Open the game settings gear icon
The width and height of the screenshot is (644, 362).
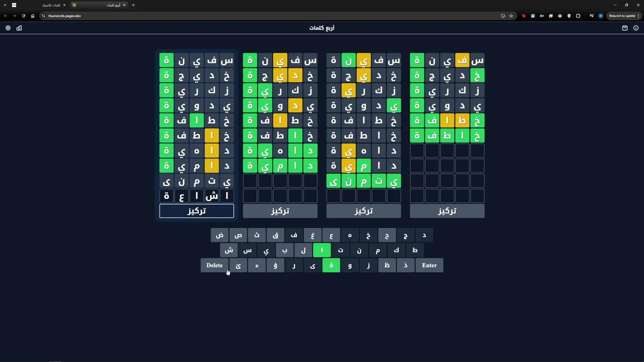tap(8, 28)
